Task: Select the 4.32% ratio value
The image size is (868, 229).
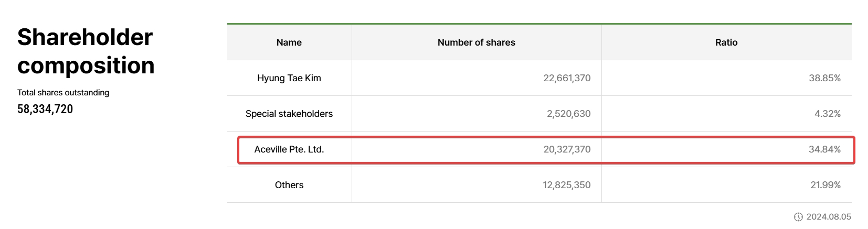Action: (828, 114)
